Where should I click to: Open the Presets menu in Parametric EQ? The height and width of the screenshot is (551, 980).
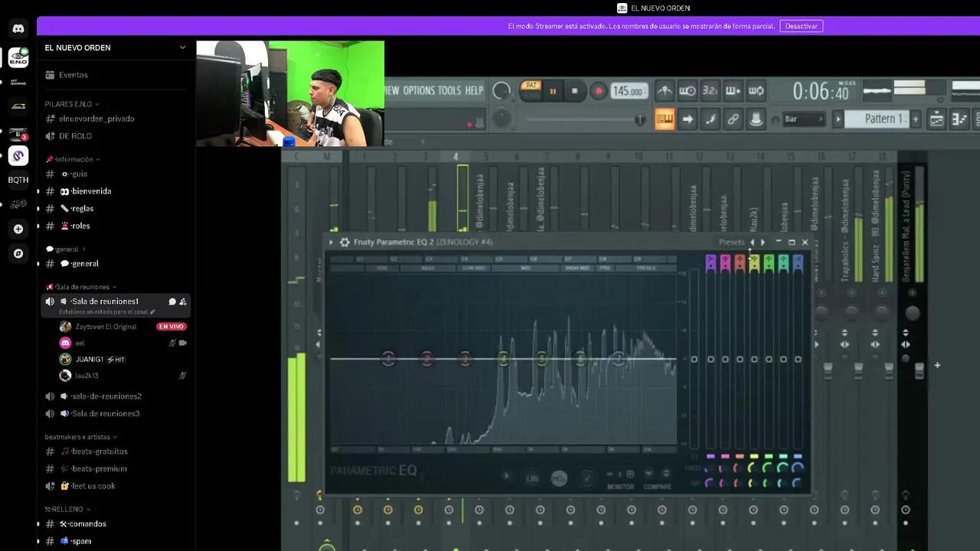731,242
